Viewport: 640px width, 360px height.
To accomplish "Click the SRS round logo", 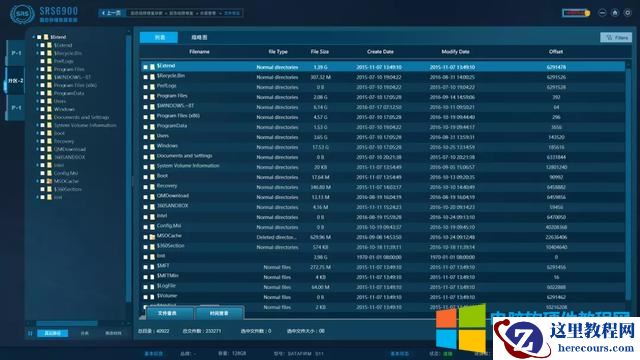I will pos(22,14).
